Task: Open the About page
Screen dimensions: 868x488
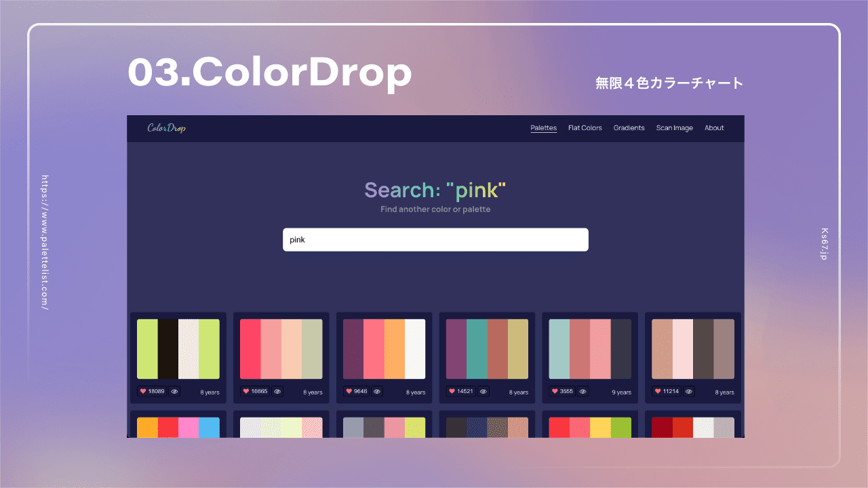Action: (x=714, y=127)
